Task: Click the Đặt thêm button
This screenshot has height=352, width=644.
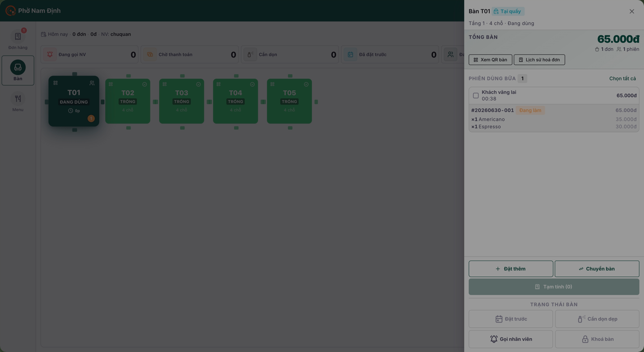Action: 511,269
